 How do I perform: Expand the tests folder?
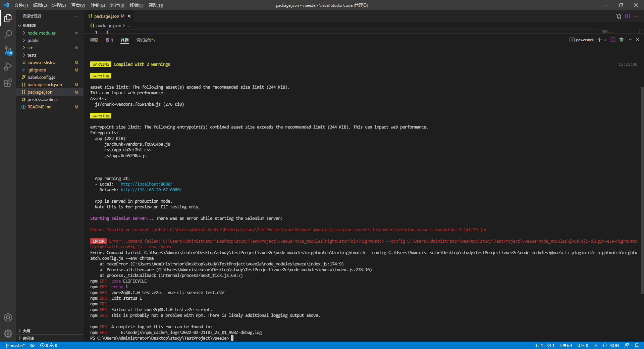click(50, 55)
